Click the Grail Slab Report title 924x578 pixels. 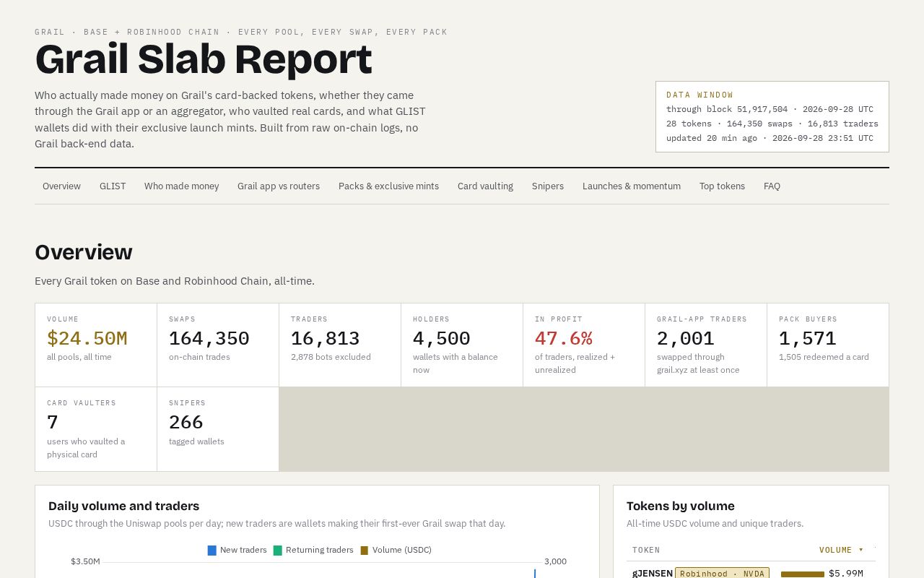pos(204,60)
